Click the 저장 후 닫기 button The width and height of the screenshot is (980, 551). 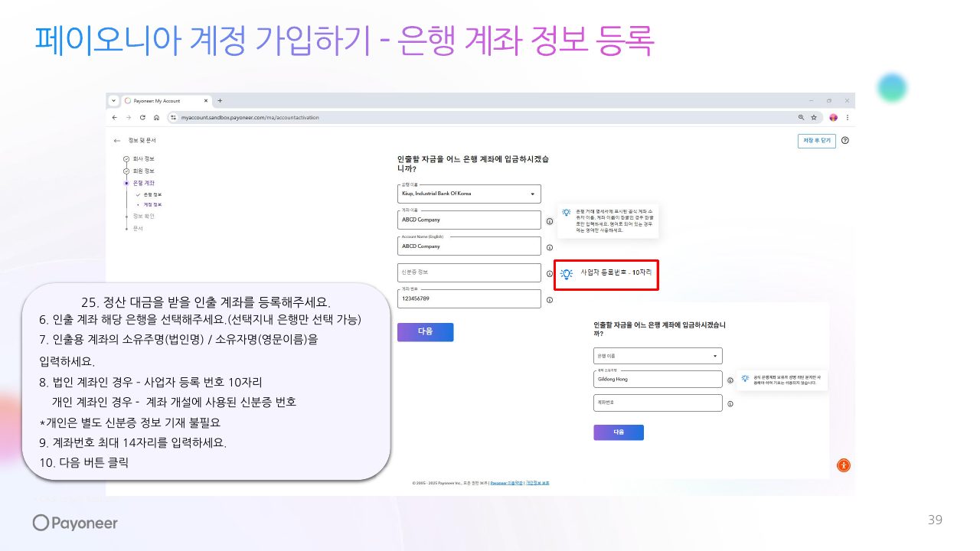coord(816,141)
